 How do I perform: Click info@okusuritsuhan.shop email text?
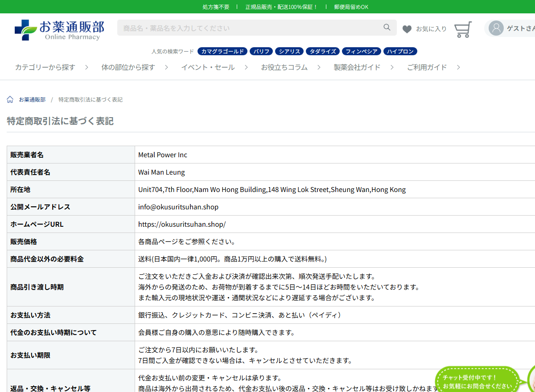(178, 207)
